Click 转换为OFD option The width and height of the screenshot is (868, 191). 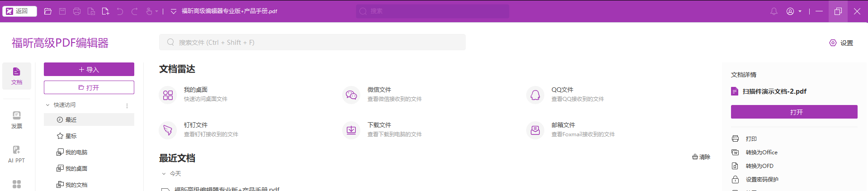click(753, 166)
